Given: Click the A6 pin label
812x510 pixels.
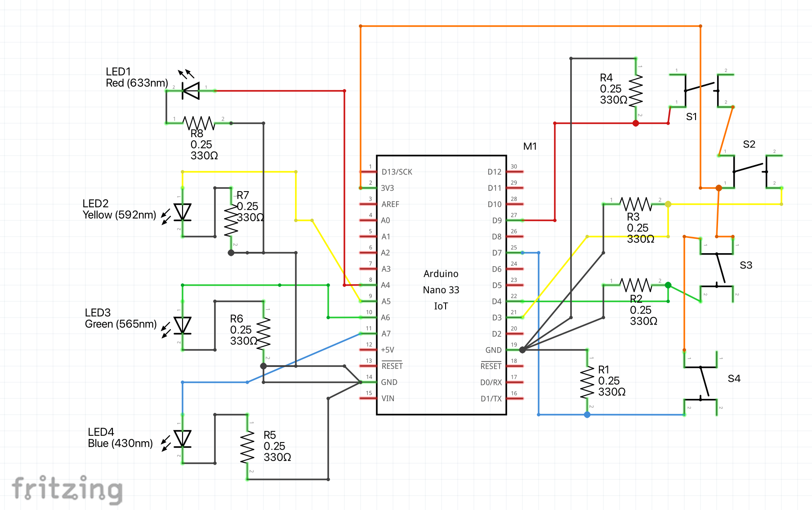Looking at the screenshot, I should coord(385,318).
